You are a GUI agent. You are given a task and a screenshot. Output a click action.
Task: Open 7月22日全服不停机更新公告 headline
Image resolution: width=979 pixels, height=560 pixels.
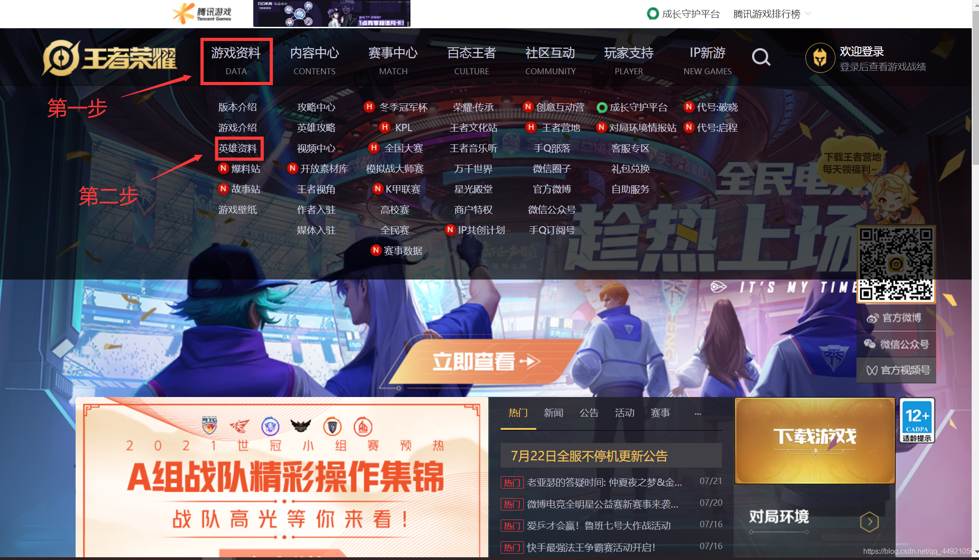point(611,456)
